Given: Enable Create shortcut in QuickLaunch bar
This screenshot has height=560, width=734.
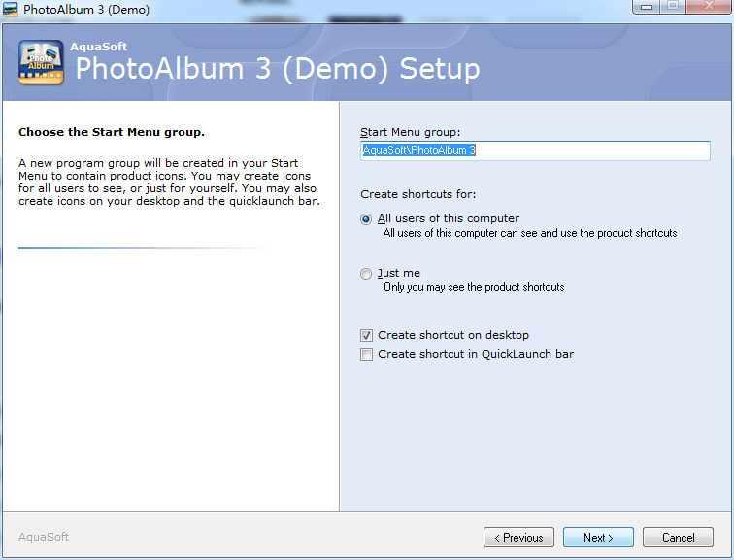Looking at the screenshot, I should 366,354.
